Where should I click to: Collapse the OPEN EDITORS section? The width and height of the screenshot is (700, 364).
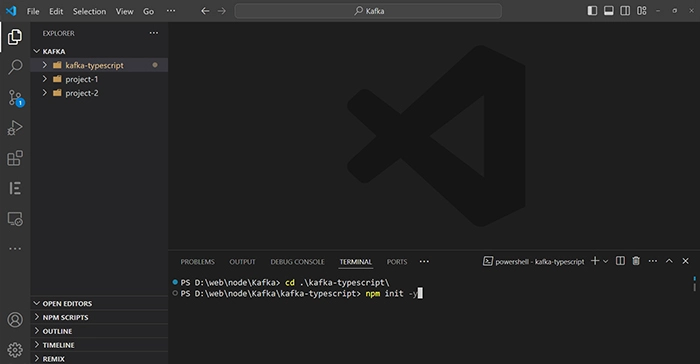coord(99,303)
